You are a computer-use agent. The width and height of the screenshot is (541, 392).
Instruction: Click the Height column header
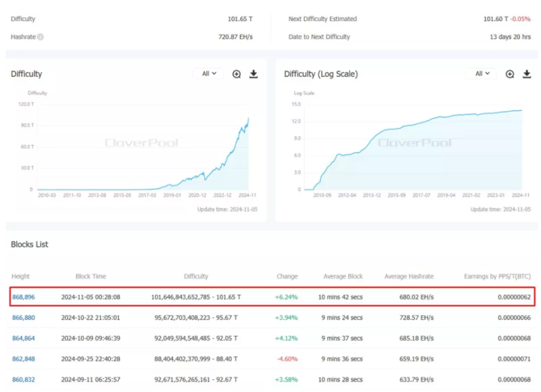[x=20, y=276]
